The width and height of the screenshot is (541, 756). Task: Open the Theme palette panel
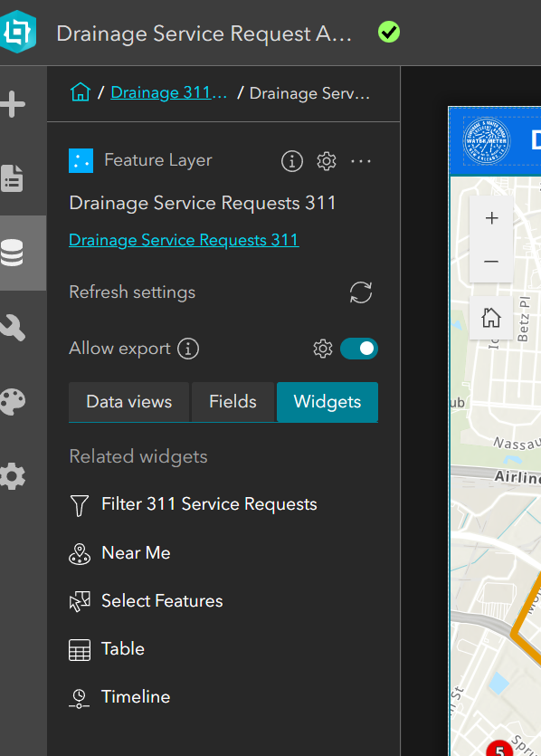click(x=13, y=402)
